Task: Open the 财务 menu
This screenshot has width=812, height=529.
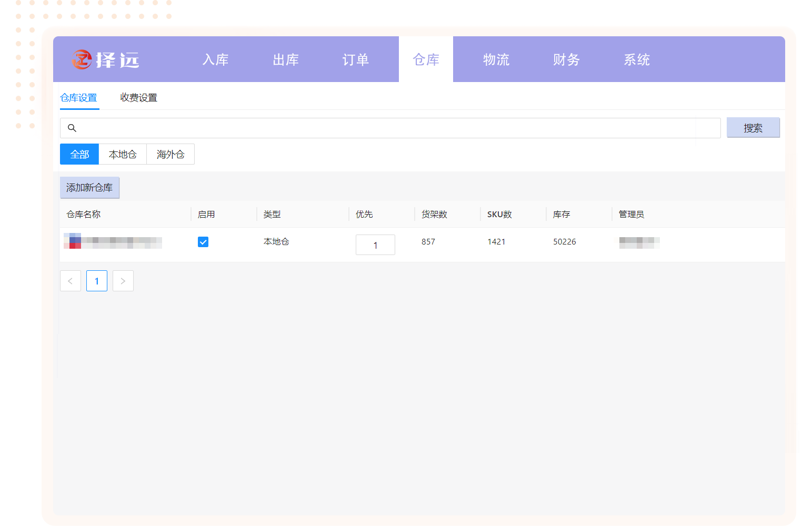Action: tap(566, 59)
